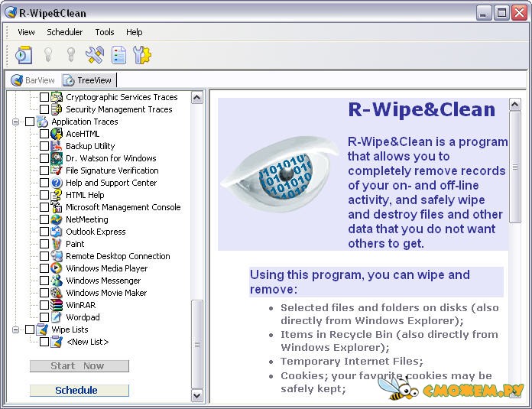Check the Windows Media Player checkbox

(44, 268)
